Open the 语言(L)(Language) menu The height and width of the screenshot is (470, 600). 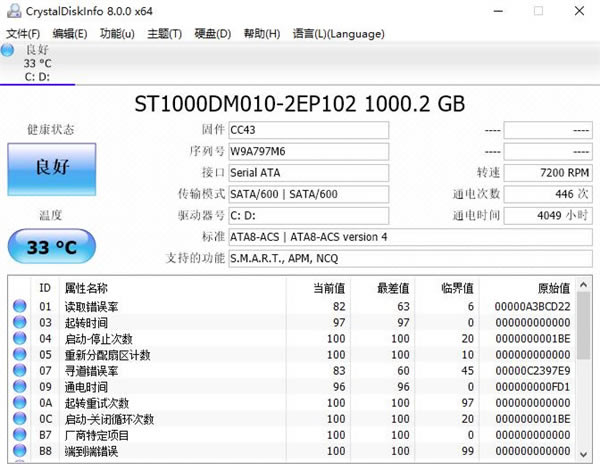coord(338,34)
